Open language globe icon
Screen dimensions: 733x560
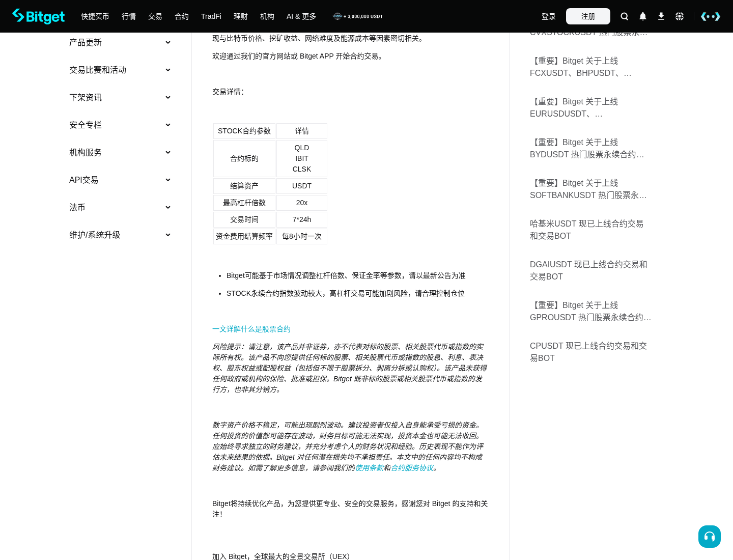pos(680,16)
